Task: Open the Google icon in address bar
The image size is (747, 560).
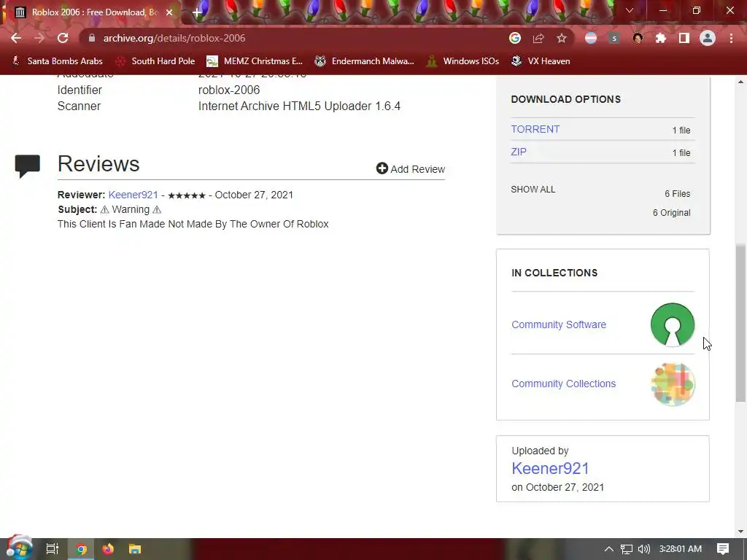Action: coord(515,38)
